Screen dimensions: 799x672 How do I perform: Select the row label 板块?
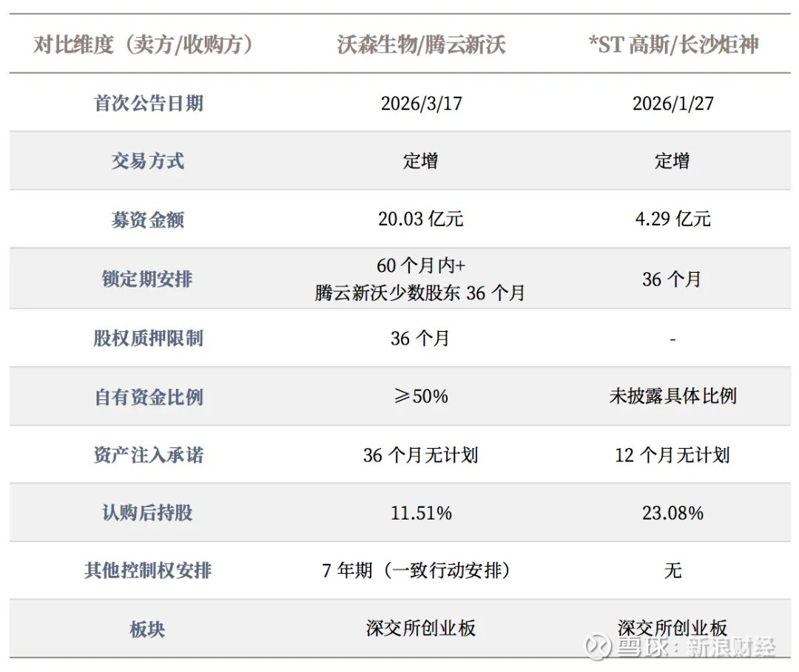click(x=147, y=630)
